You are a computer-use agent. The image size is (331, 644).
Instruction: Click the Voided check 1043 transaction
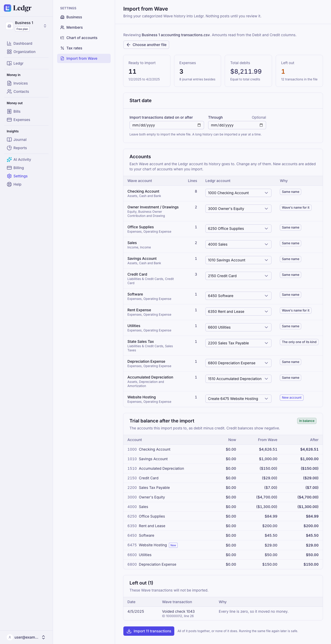click(x=178, y=611)
